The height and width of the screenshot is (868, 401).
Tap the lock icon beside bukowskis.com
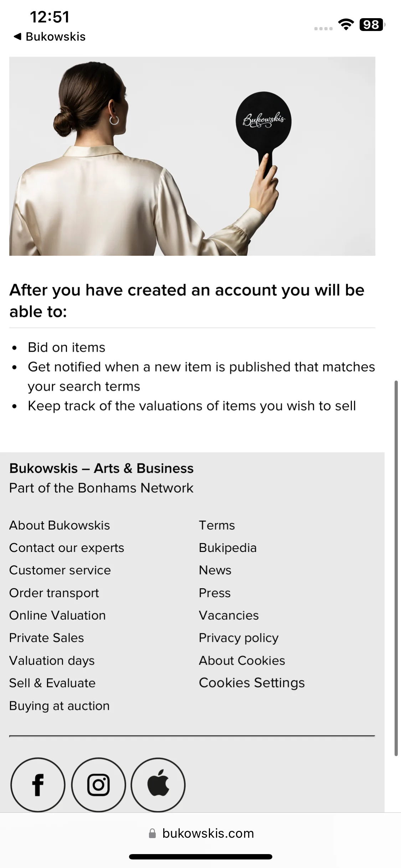pyautogui.click(x=152, y=833)
